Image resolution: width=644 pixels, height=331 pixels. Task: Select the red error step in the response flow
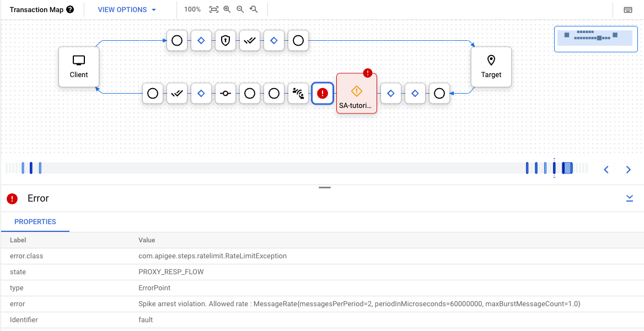click(x=323, y=94)
